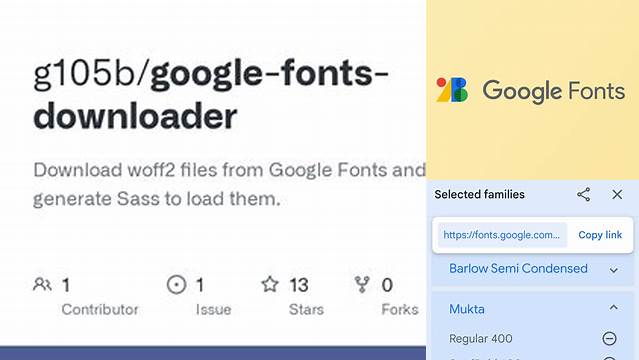Close the Selected families panel

point(617,194)
